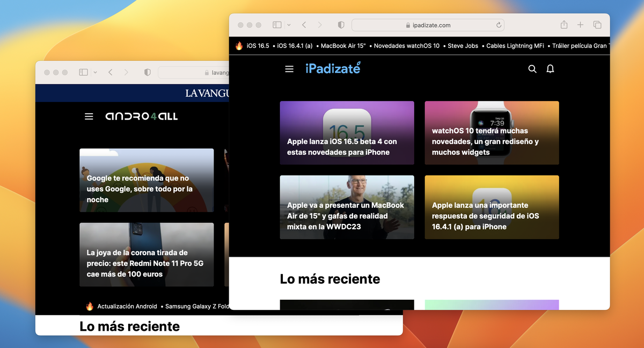644x348 pixels.
Task: Go back in the front Safari window
Action: tap(304, 25)
